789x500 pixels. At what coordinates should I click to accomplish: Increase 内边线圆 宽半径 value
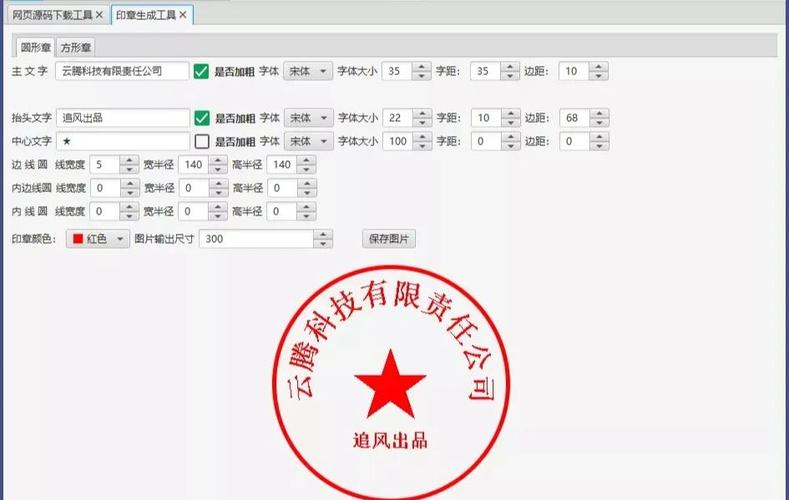[219, 184]
